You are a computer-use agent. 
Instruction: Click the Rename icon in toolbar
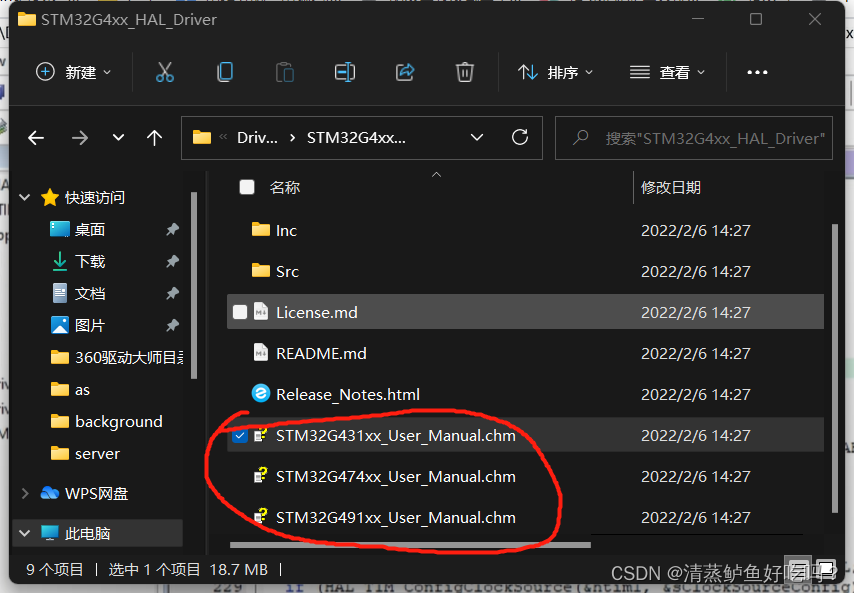345,72
